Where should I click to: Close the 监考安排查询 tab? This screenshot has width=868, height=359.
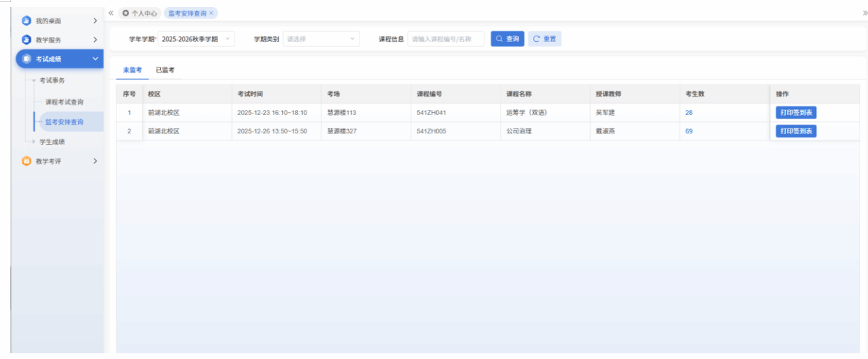point(212,13)
